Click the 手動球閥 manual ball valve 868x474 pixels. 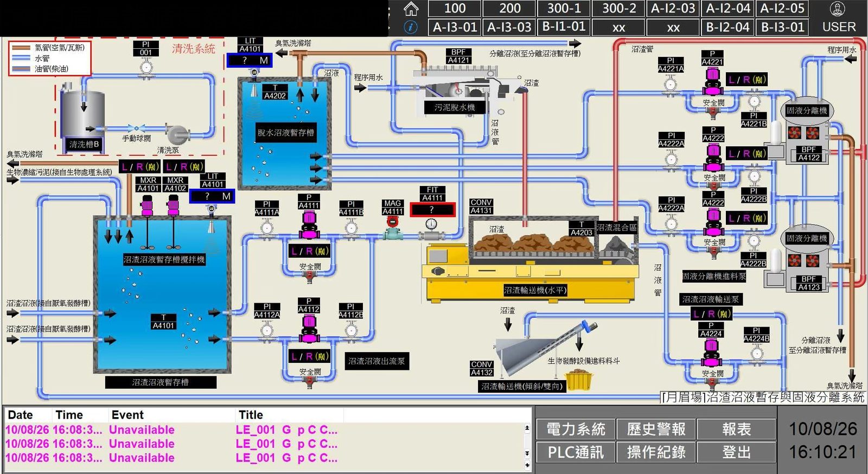pyautogui.click(x=136, y=129)
